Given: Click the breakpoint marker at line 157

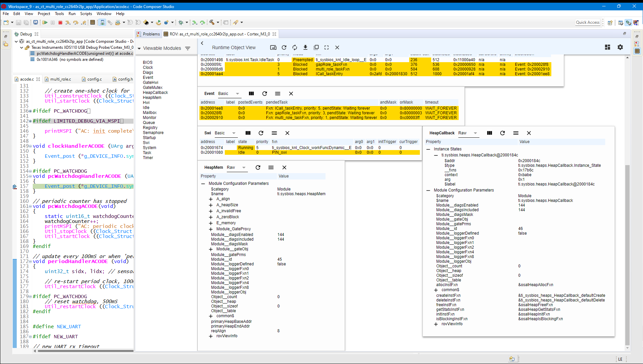Looking at the screenshot, I should click(15, 187).
